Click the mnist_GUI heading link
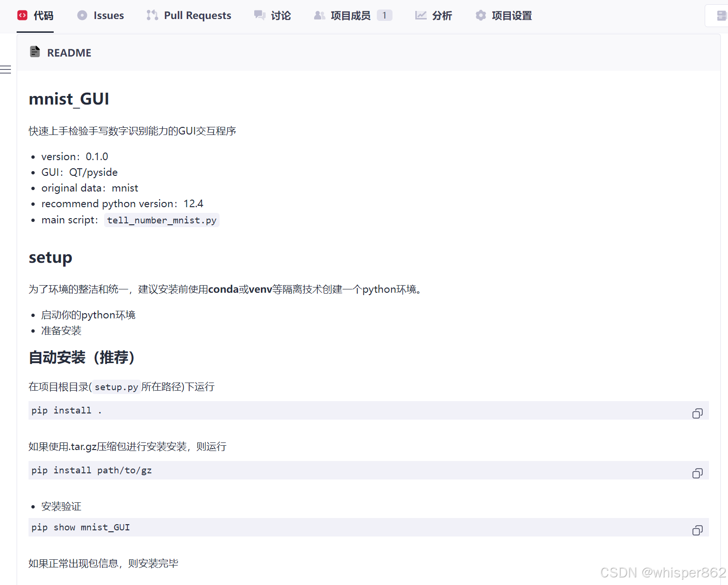This screenshot has width=728, height=585. [x=69, y=99]
